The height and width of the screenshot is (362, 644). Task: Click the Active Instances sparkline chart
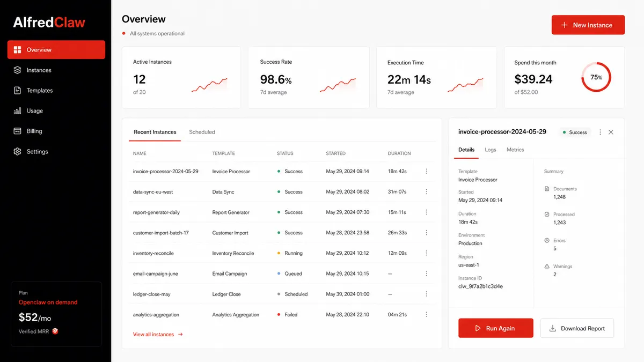(x=209, y=85)
